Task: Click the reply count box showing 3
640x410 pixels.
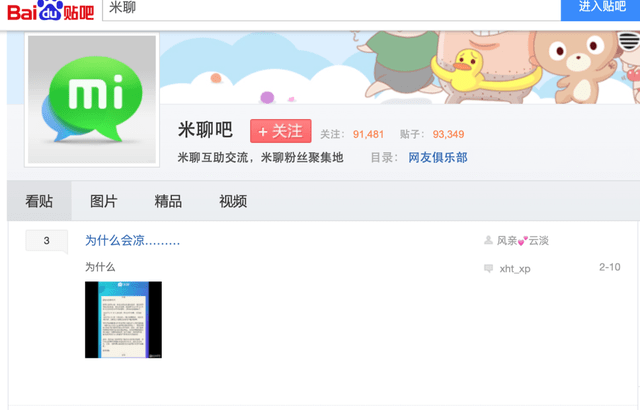Action: 47,241
